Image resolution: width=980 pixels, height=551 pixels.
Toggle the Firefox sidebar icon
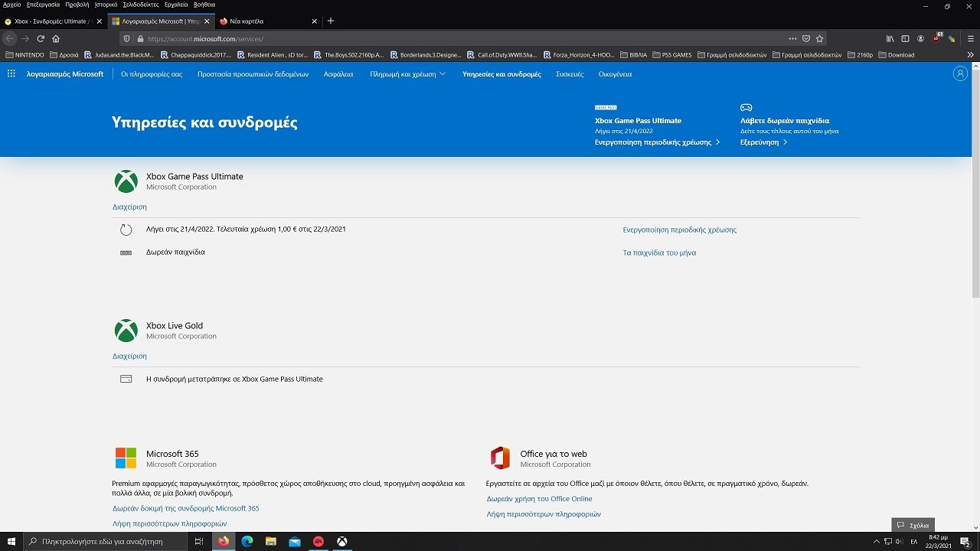coord(905,38)
